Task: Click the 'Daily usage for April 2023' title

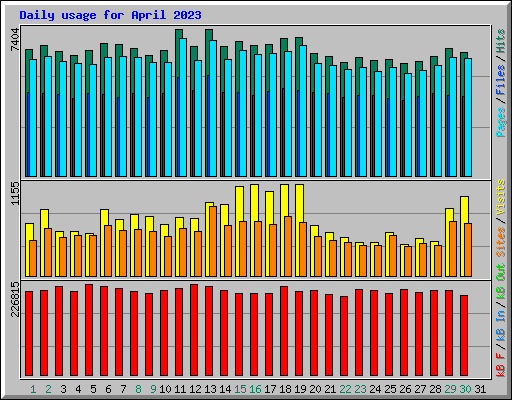Action: pos(110,15)
